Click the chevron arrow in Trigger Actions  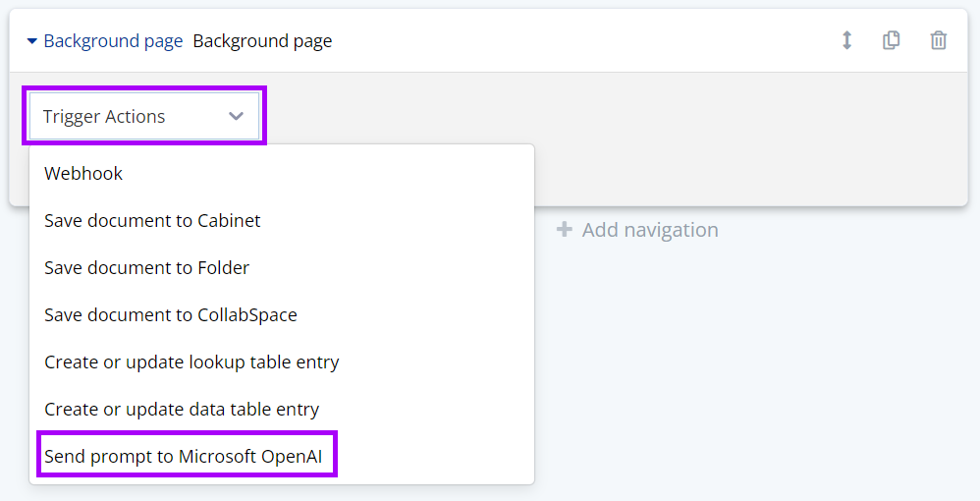click(x=236, y=116)
